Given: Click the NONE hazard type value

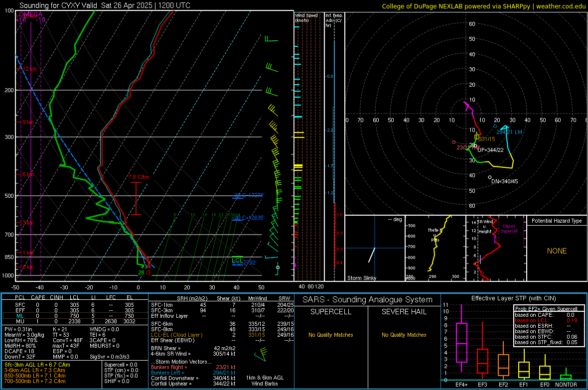Looking at the screenshot, I should pyautogui.click(x=557, y=251).
